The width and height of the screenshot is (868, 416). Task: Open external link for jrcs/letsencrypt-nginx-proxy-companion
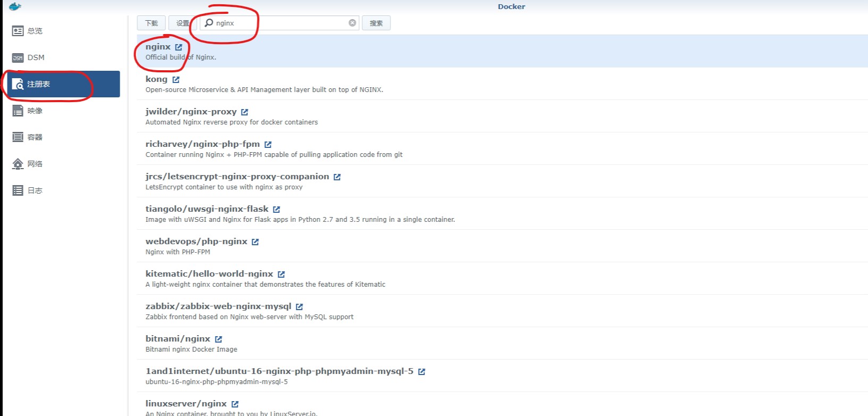tap(337, 177)
